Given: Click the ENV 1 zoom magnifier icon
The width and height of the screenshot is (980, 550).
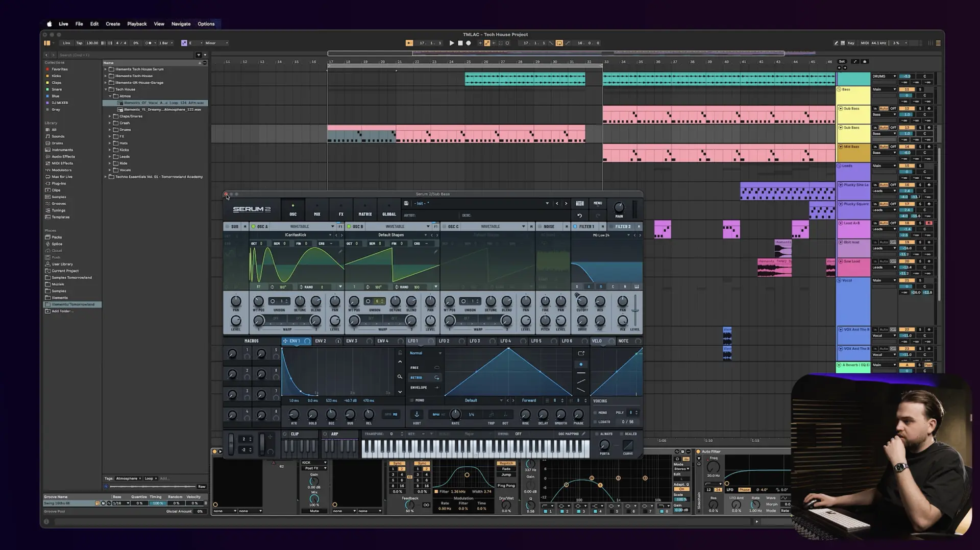Looking at the screenshot, I should tap(400, 377).
